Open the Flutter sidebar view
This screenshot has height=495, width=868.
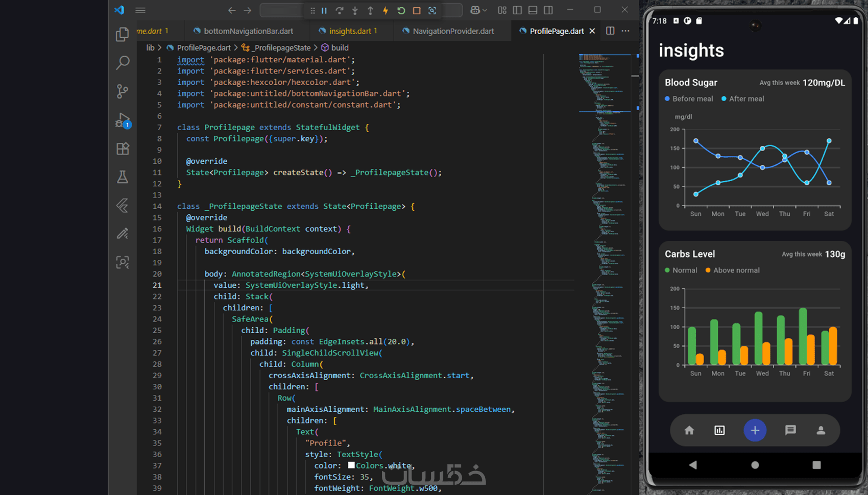(x=123, y=205)
